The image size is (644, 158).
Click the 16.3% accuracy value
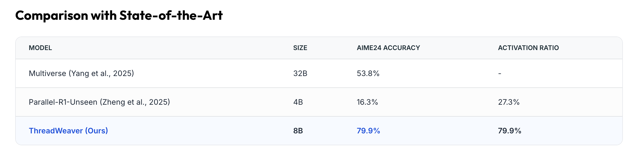click(367, 102)
